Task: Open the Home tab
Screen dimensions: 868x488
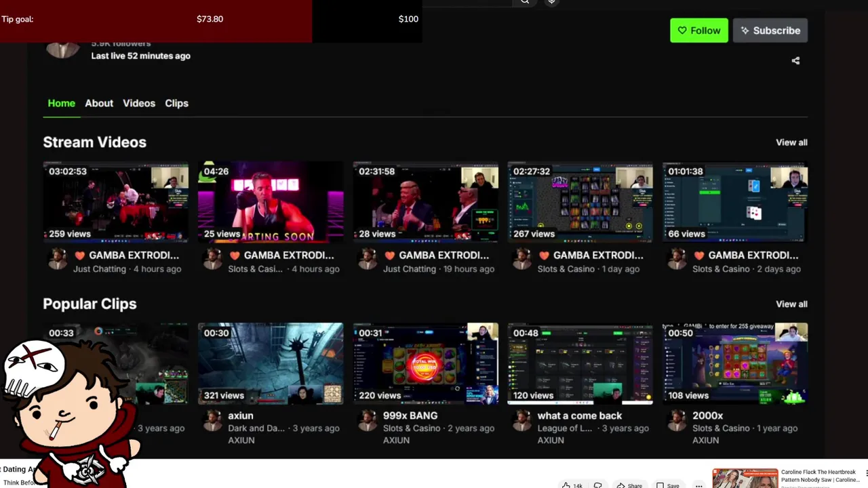Action: pos(61,103)
